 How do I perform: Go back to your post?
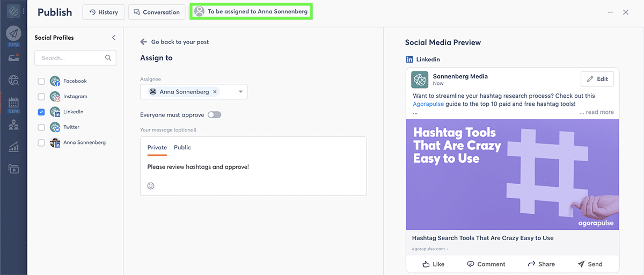[x=174, y=42]
